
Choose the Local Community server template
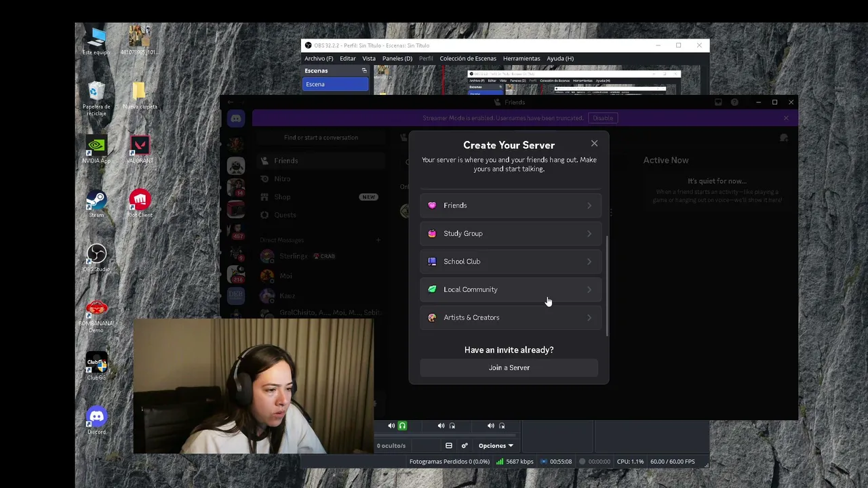click(x=510, y=289)
